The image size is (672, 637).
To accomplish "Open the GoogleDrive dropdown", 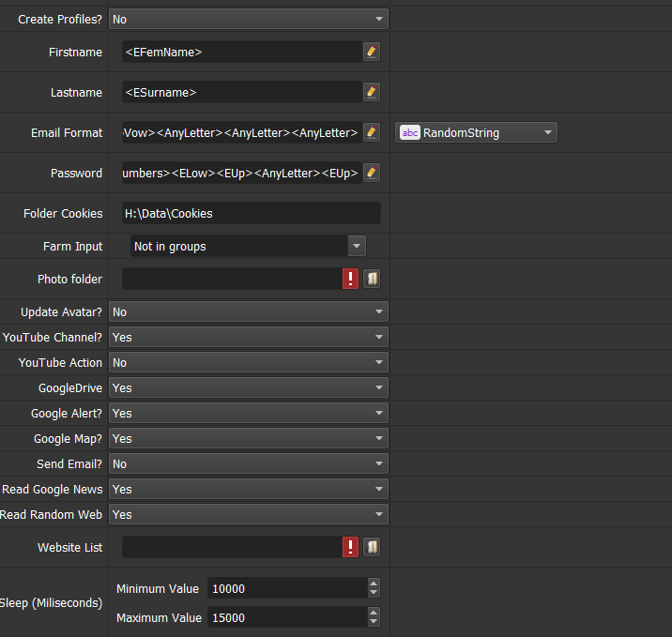I will pos(249,387).
